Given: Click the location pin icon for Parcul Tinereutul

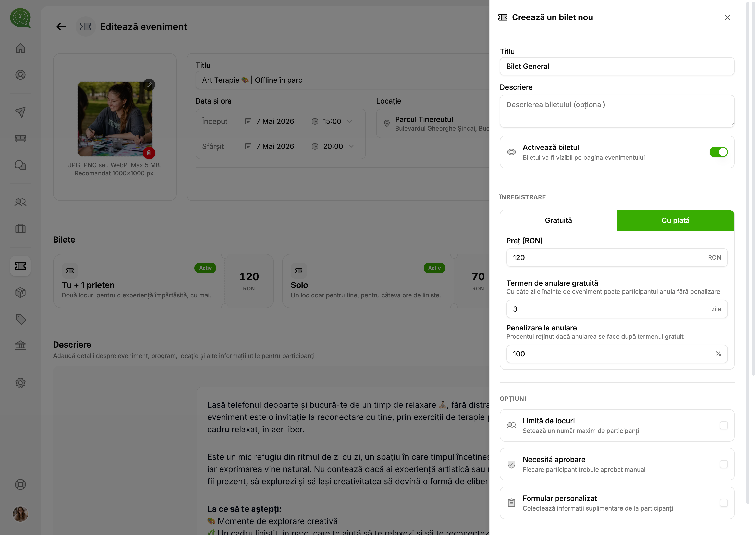Looking at the screenshot, I should point(387,123).
